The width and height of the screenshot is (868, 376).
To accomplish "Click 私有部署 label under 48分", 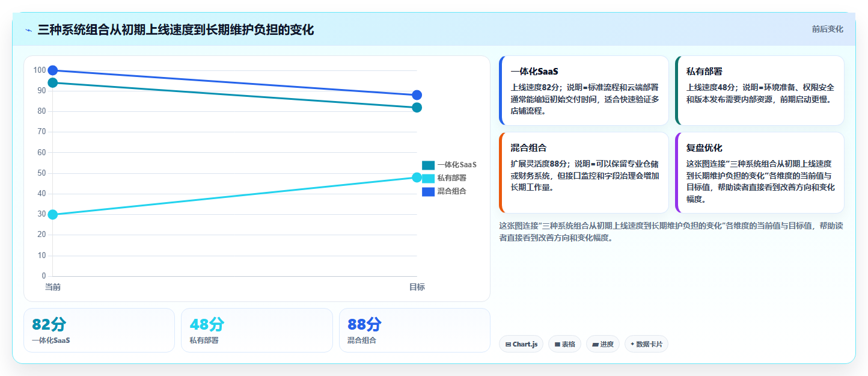I will (x=204, y=341).
